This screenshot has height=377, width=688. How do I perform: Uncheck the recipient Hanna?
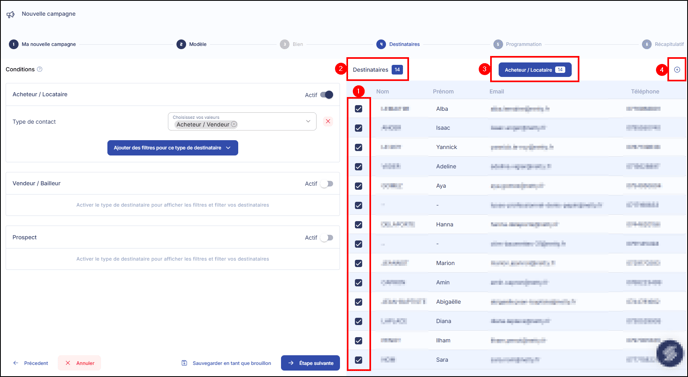(x=358, y=225)
